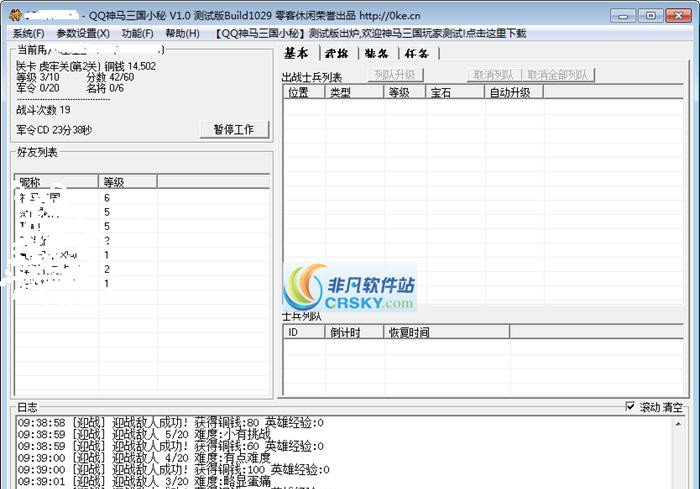The image size is (700, 489).
Task: Click the application icon in title bar
Action: pyautogui.click(x=15, y=15)
